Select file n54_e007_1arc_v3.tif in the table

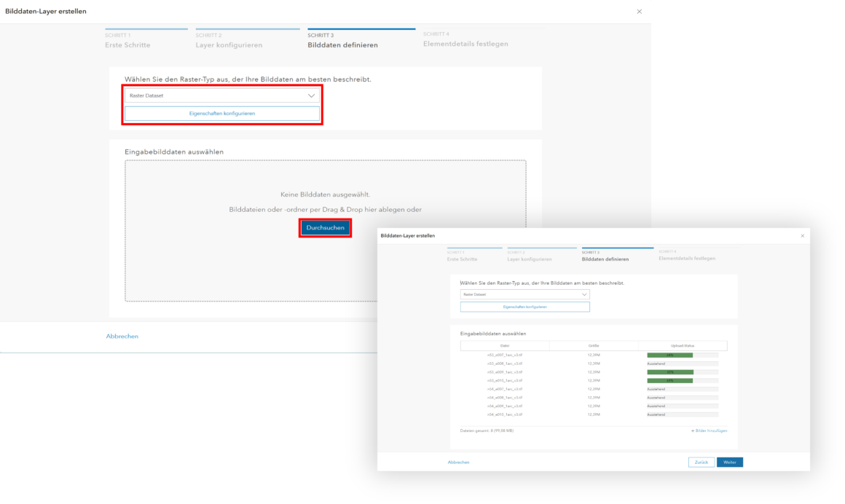[x=505, y=389]
